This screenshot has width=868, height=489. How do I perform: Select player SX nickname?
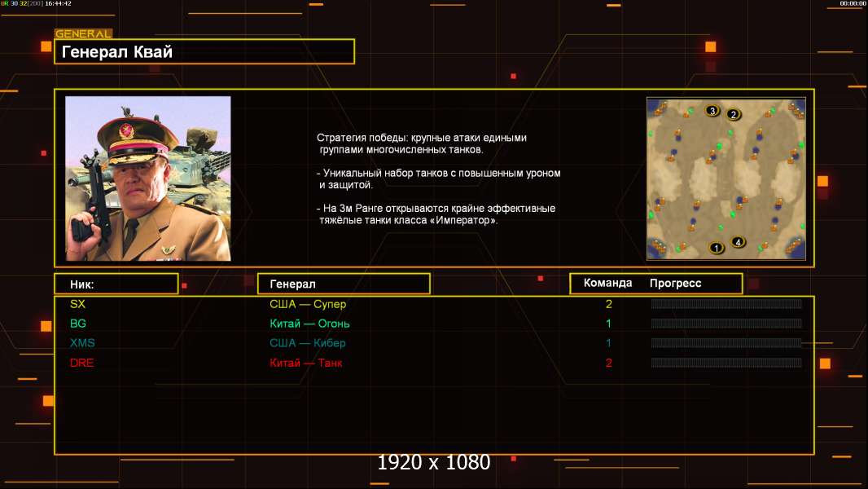pos(77,304)
